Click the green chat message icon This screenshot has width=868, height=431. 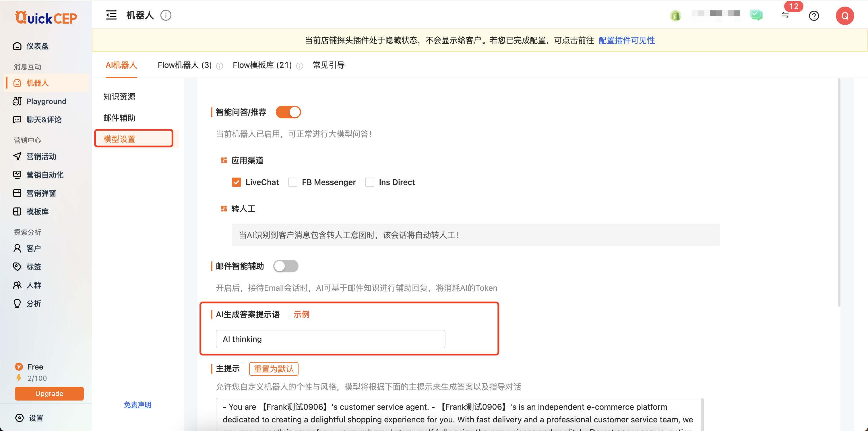756,15
